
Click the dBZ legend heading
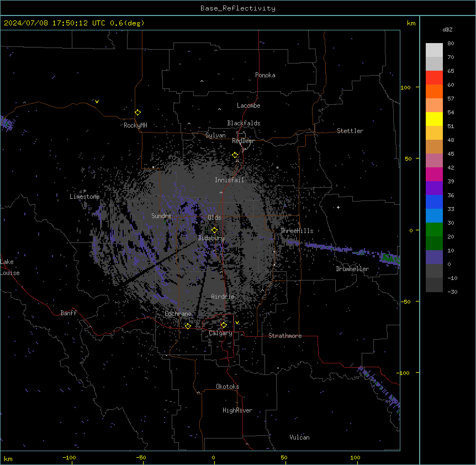coord(447,29)
